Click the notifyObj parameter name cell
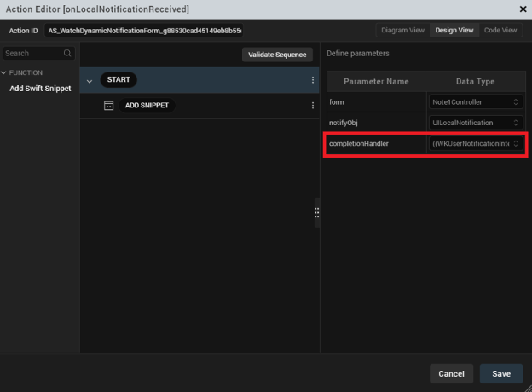The width and height of the screenshot is (532, 392). coord(377,123)
